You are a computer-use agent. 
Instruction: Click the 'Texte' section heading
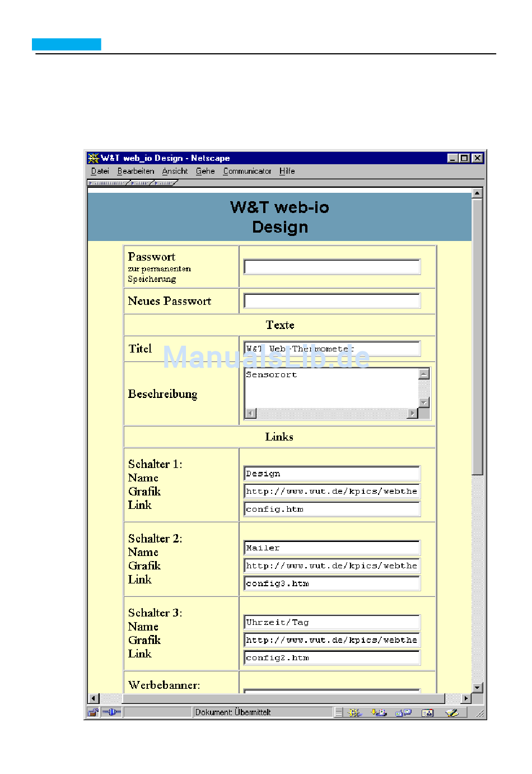(x=280, y=325)
